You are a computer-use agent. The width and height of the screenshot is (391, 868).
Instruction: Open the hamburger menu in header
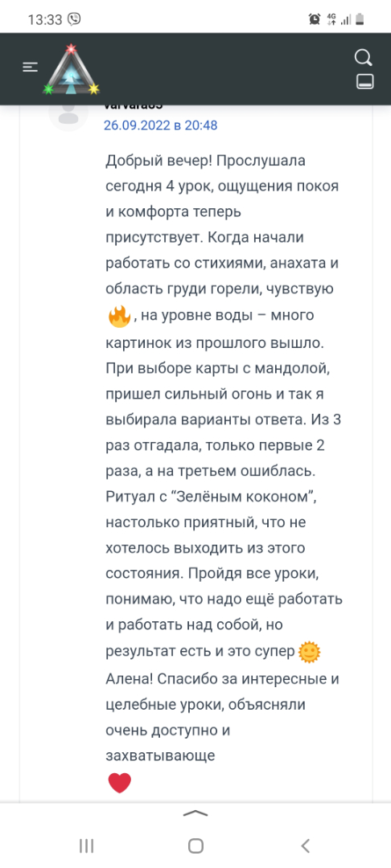[x=30, y=67]
